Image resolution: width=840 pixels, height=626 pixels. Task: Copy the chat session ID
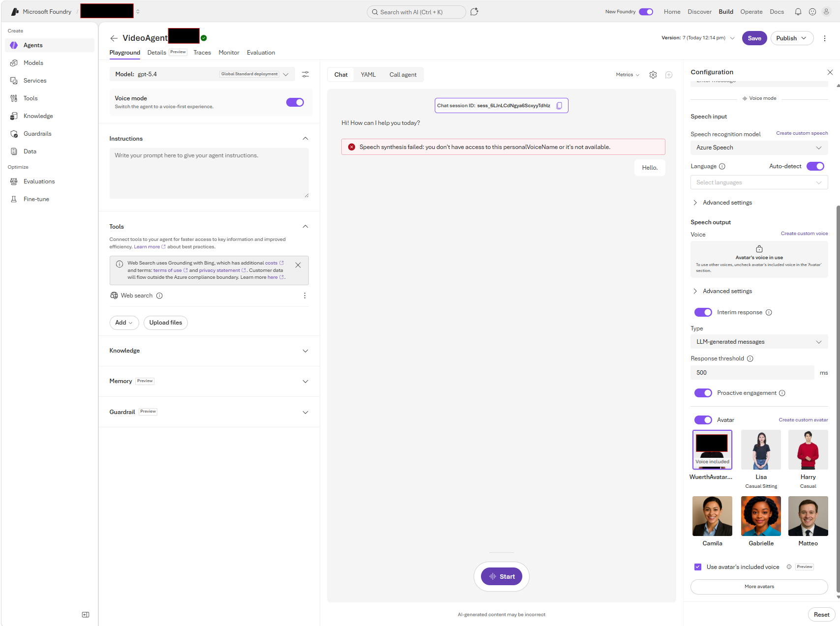(x=559, y=106)
